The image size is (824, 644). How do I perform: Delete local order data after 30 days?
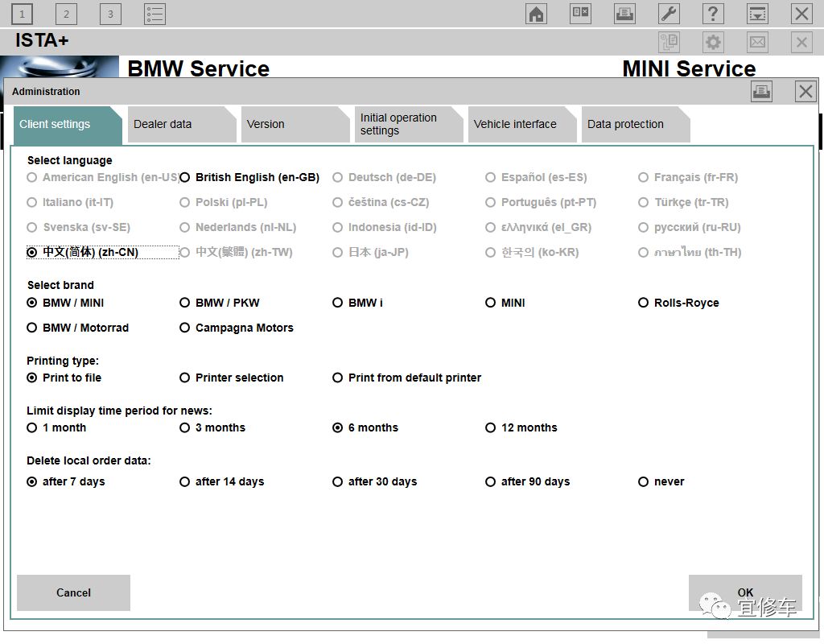375,481
